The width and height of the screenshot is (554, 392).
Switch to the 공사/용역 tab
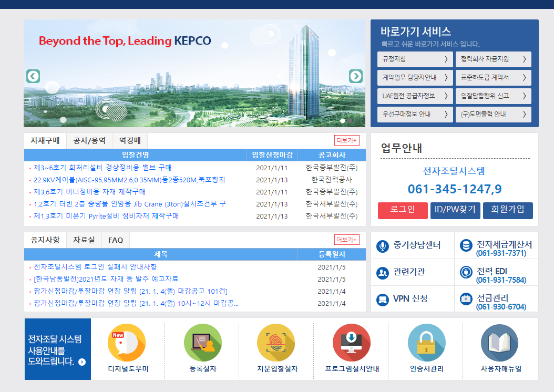click(x=89, y=140)
